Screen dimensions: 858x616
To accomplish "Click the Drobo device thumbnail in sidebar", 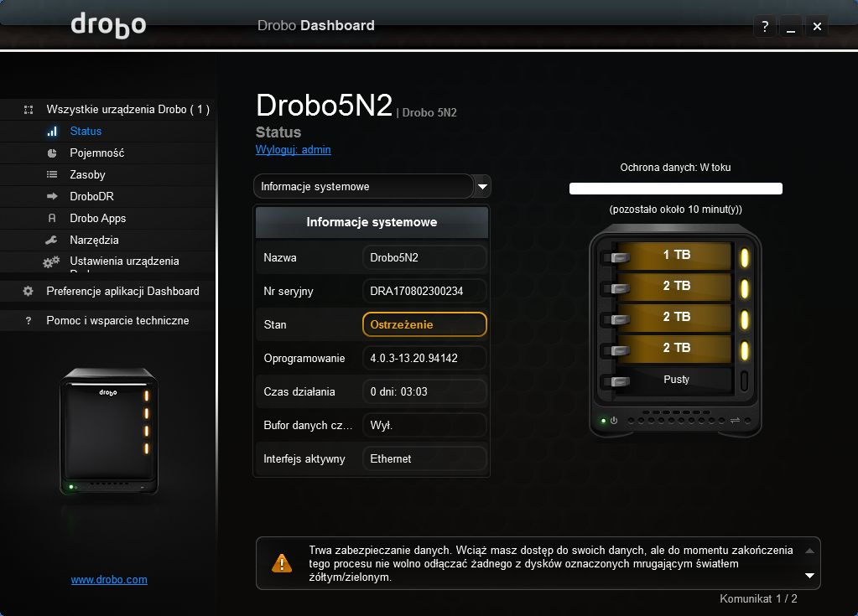I will pyautogui.click(x=109, y=432).
